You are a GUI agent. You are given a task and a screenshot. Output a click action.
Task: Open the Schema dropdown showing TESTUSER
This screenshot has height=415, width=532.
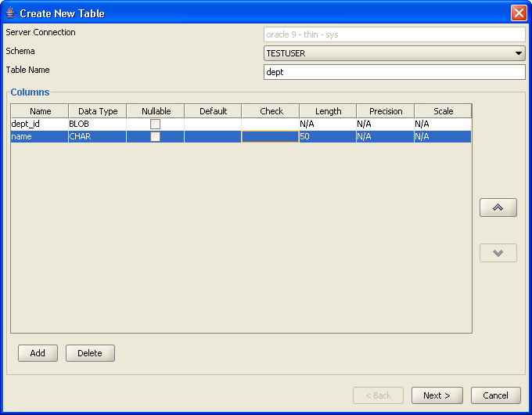coord(394,53)
